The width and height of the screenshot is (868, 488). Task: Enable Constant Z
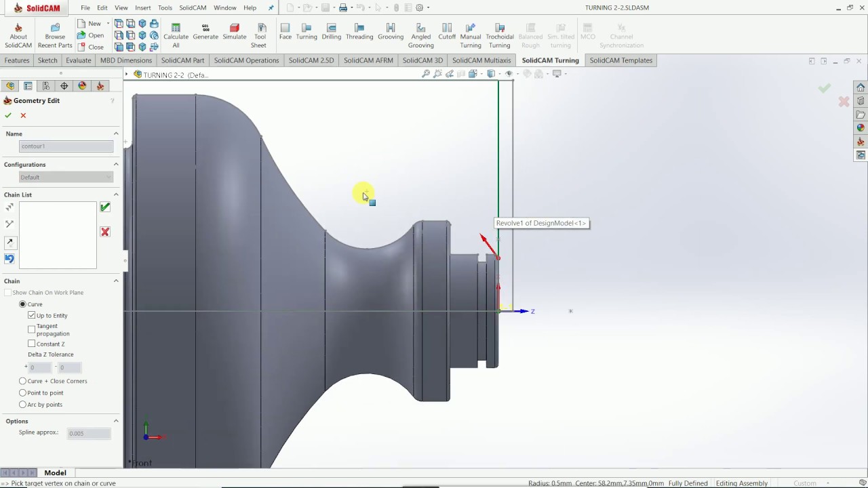31,344
